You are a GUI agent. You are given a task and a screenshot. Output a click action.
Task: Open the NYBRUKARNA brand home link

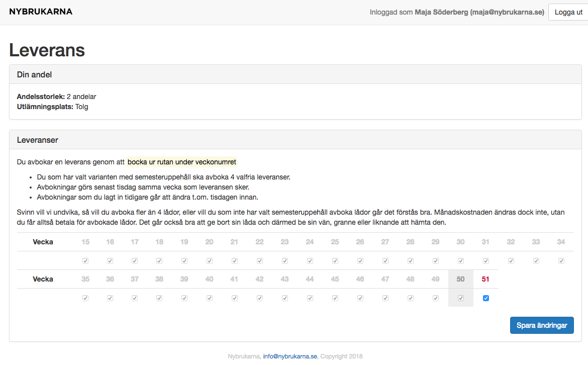[41, 12]
